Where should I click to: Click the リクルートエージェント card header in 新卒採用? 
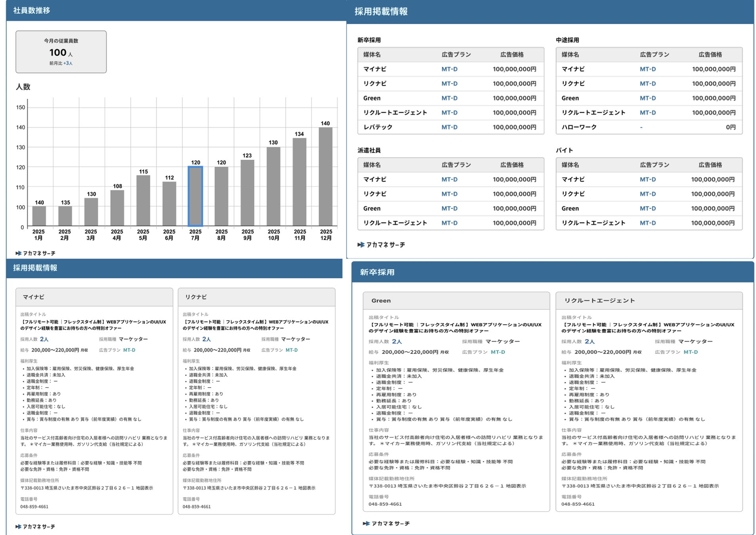pos(649,301)
